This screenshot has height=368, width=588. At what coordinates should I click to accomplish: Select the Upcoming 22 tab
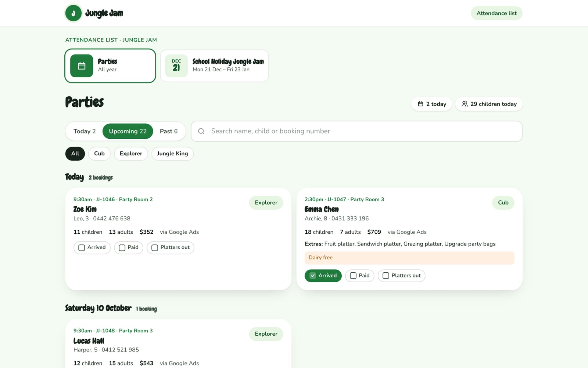pos(128,131)
